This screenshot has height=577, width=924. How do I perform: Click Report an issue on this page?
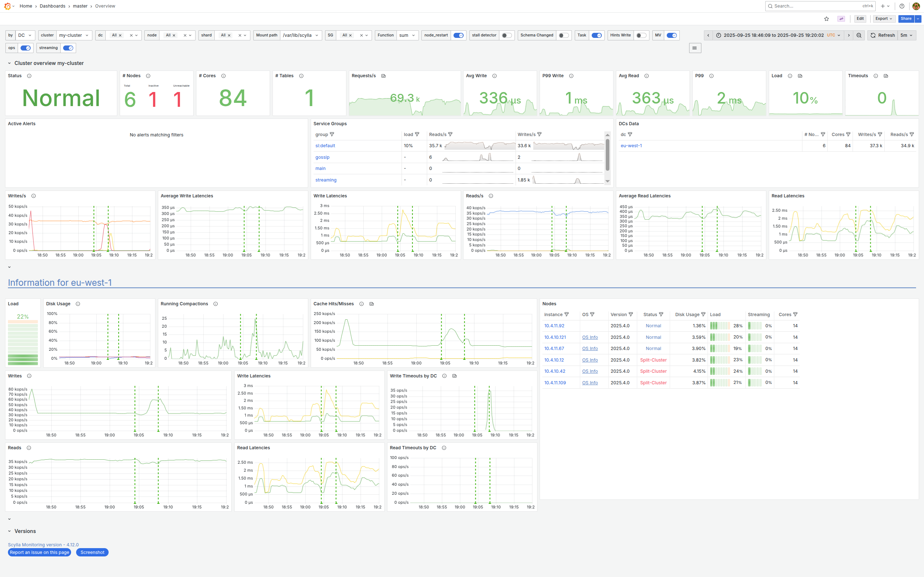pyautogui.click(x=39, y=552)
